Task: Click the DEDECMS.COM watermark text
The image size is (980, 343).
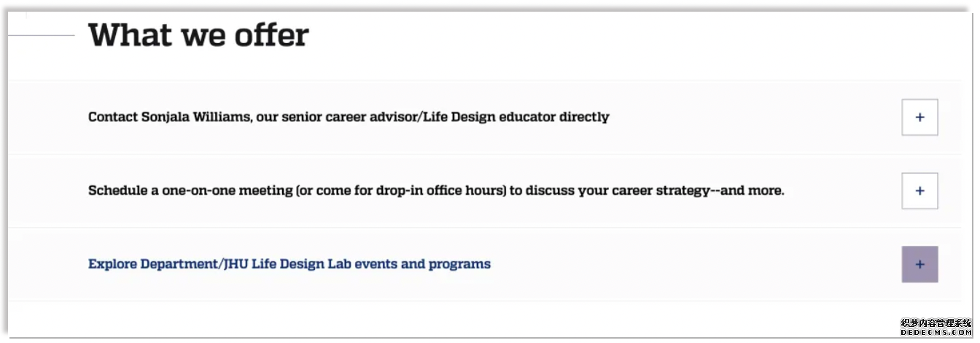Action: pyautogui.click(x=936, y=332)
